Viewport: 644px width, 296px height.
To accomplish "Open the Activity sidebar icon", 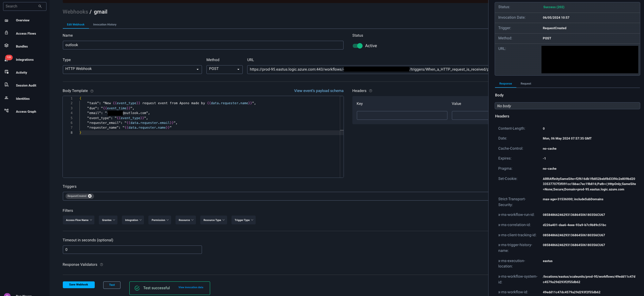I will (6, 72).
